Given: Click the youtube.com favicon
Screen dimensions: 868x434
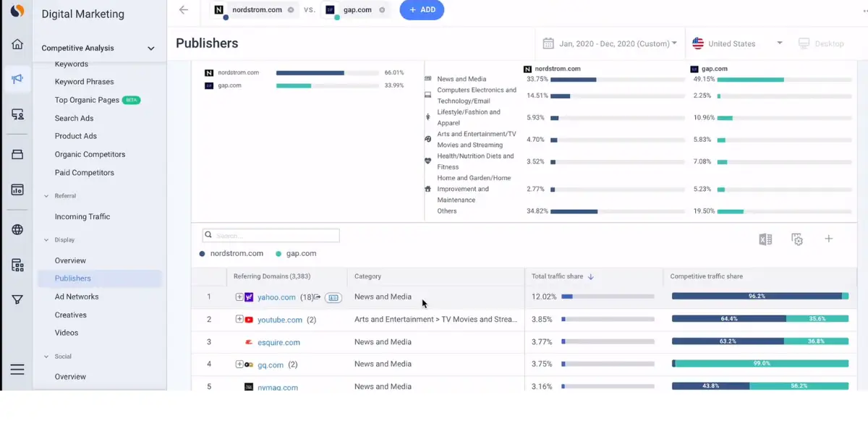Looking at the screenshot, I should tap(249, 320).
